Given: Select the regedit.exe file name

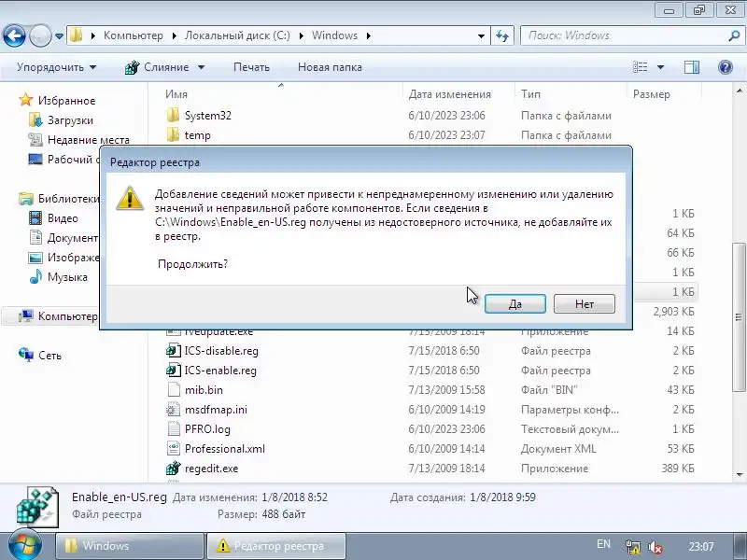Looking at the screenshot, I should [x=212, y=469].
